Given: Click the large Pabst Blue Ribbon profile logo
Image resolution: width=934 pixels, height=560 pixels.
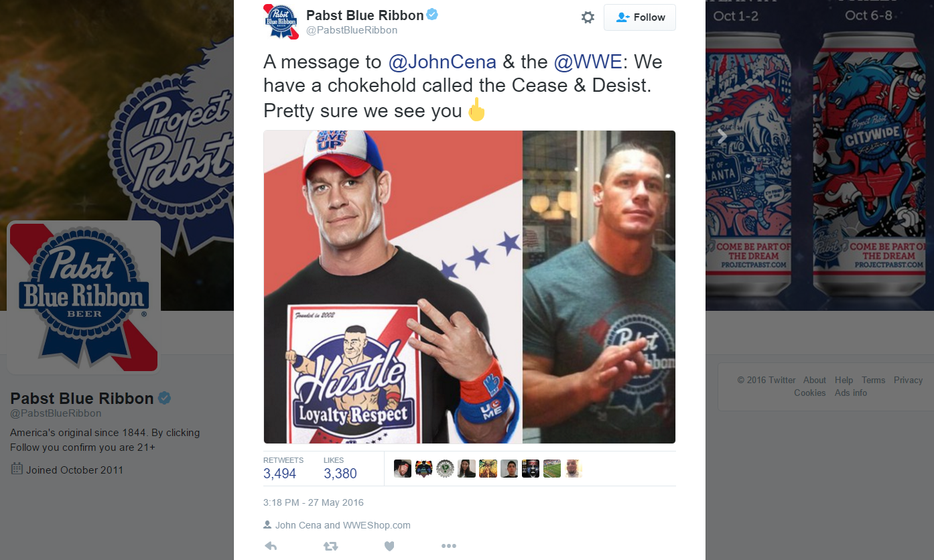Looking at the screenshot, I should tap(84, 297).
